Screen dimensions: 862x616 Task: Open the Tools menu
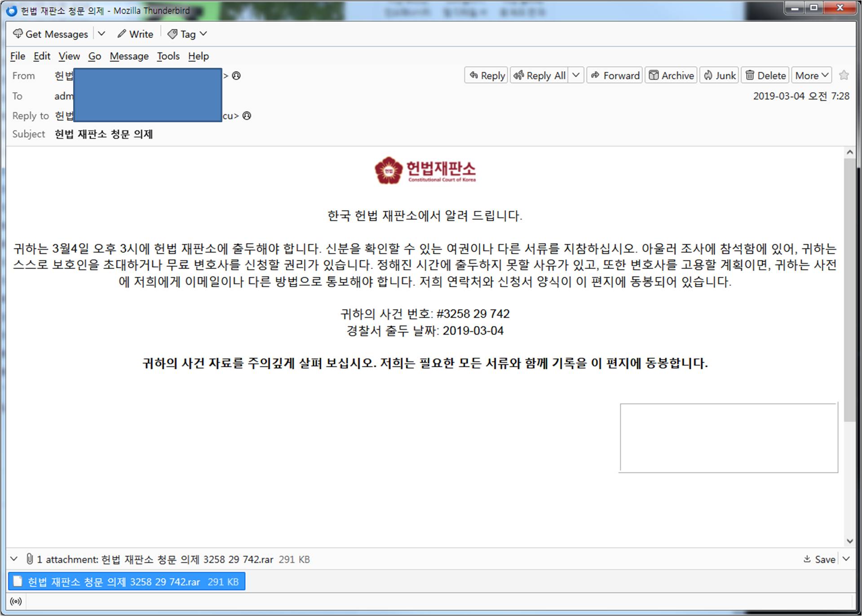click(x=168, y=56)
